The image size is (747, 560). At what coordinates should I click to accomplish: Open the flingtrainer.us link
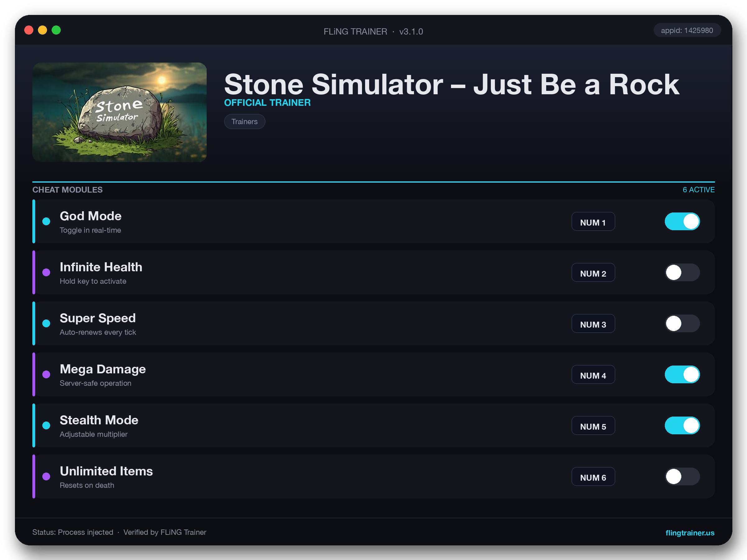coord(690,532)
